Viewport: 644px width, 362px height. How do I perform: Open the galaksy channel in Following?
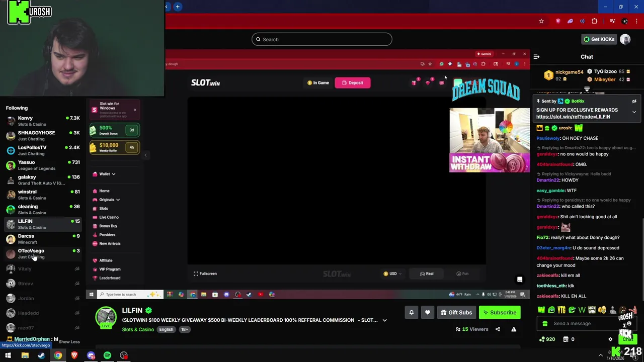click(43, 180)
